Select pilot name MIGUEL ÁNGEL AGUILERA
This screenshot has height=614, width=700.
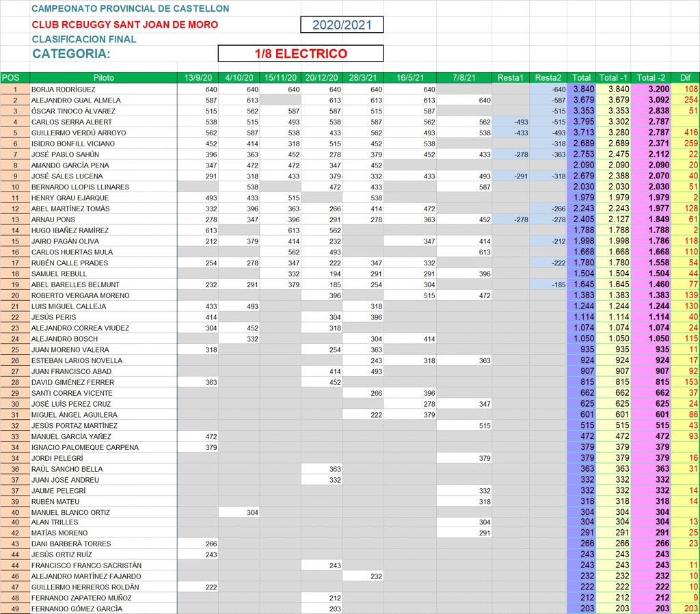(x=75, y=415)
